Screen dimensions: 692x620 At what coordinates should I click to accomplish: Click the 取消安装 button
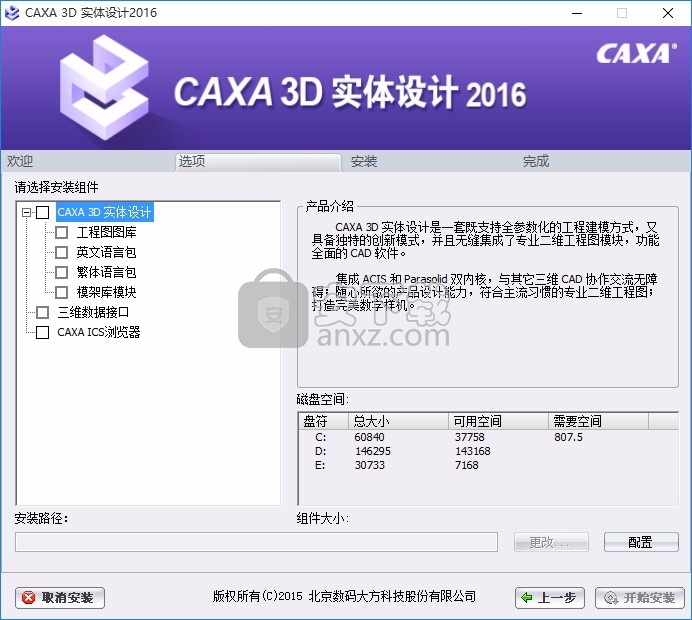(x=60, y=598)
